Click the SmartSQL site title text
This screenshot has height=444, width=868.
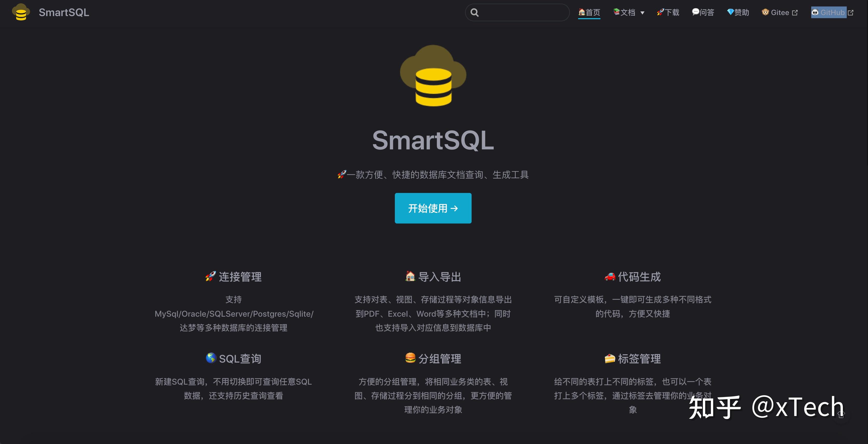(x=64, y=12)
